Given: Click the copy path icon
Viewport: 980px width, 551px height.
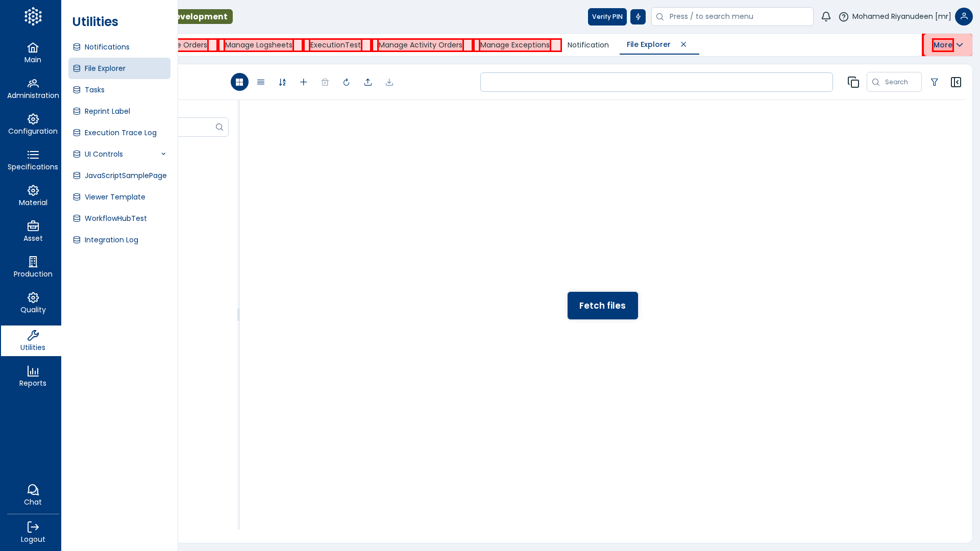Looking at the screenshot, I should [853, 82].
